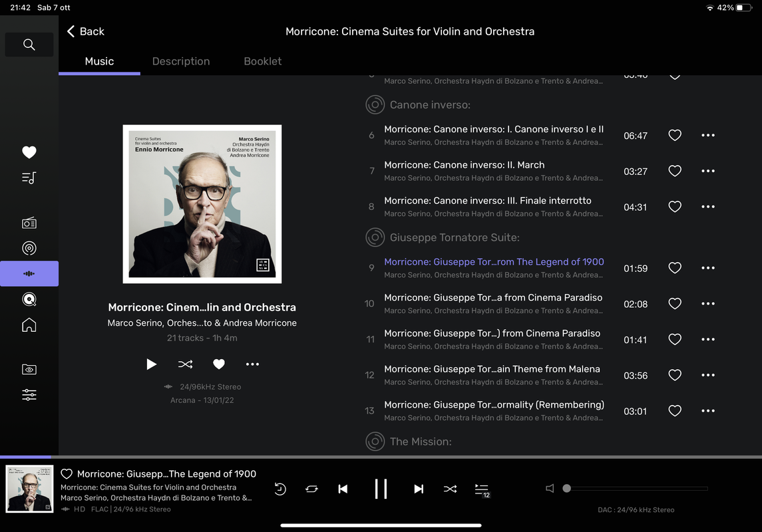Screen dimensions: 762x532
Task: Favorite track 8 Finale interrotto
Action: tap(675, 207)
